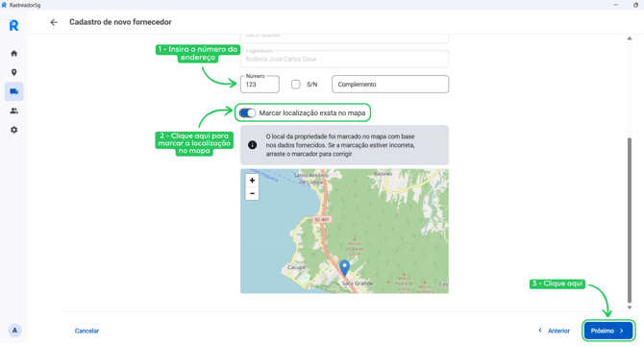The height and width of the screenshot is (347, 644).
Task: Click the Cancelar link
Action: [87, 331]
